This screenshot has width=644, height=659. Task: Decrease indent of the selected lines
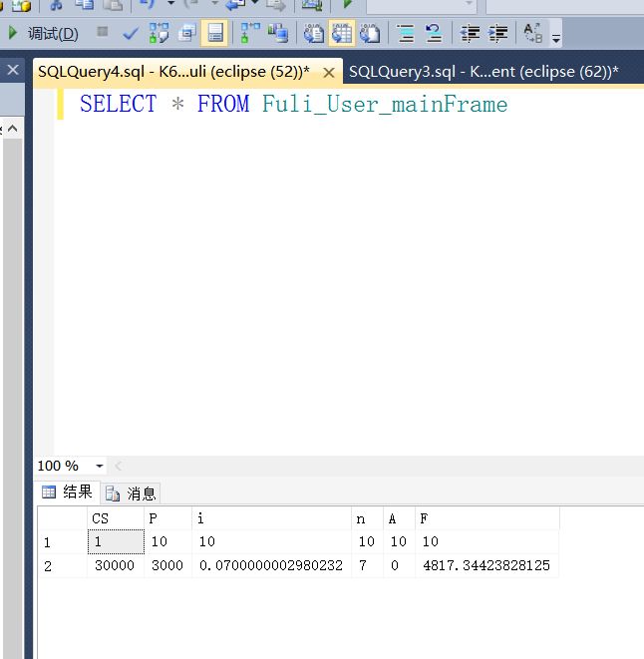470,33
